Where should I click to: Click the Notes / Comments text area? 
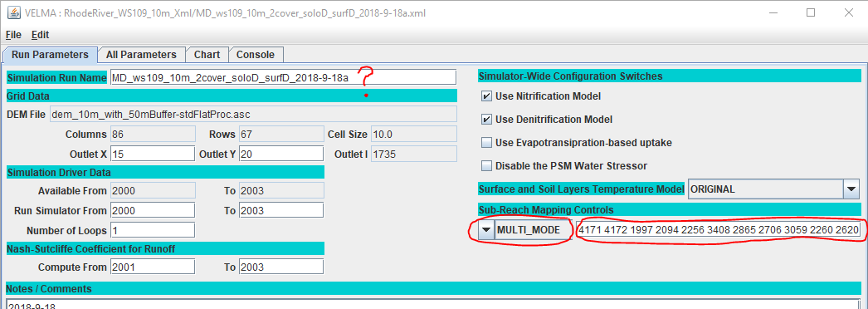click(434, 303)
